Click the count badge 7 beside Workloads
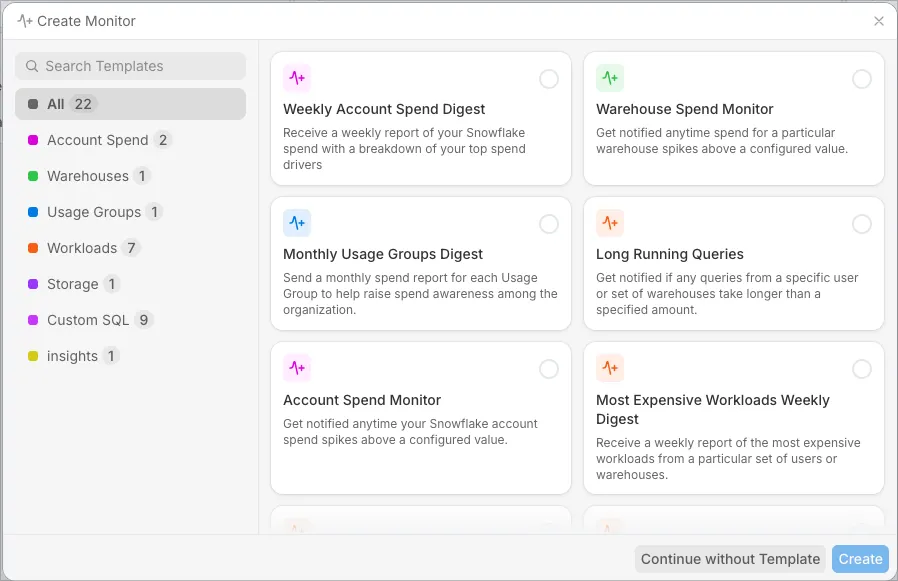This screenshot has height=581, width=898. [131, 248]
